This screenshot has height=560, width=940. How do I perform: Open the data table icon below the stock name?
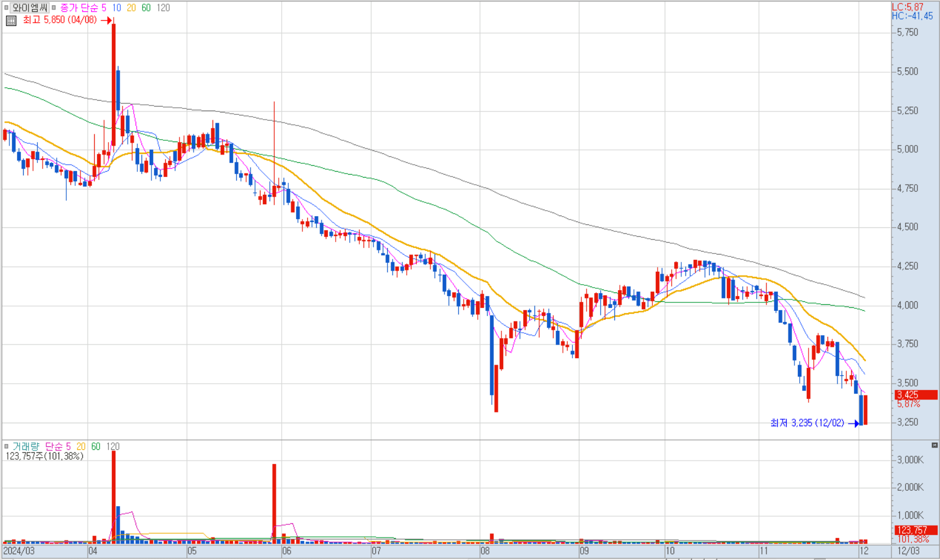[11, 21]
